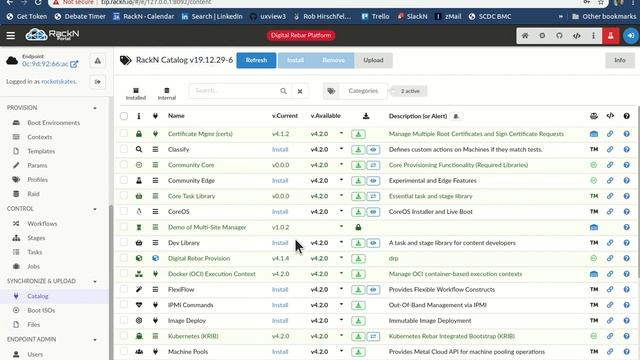This screenshot has width=640, height=360.
Task: Click the blue Refresh button
Action: click(256, 60)
